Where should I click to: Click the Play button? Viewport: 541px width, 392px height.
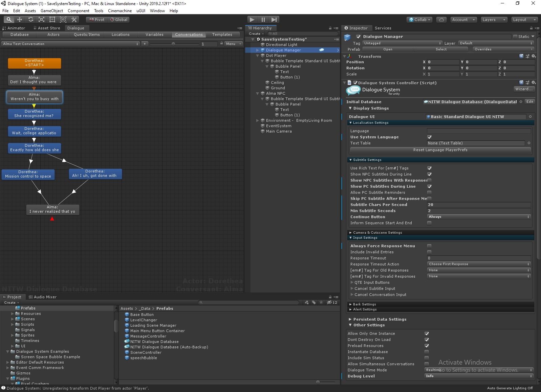252,20
